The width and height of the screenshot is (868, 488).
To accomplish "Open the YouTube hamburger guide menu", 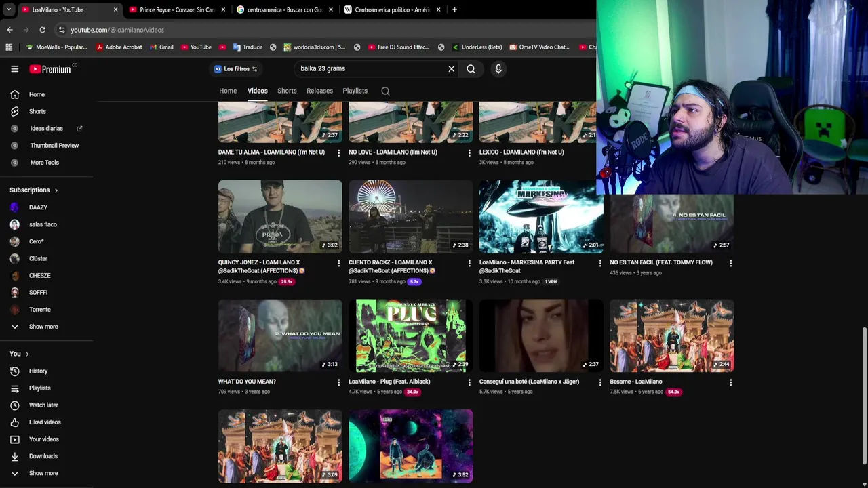I will pos(14,68).
